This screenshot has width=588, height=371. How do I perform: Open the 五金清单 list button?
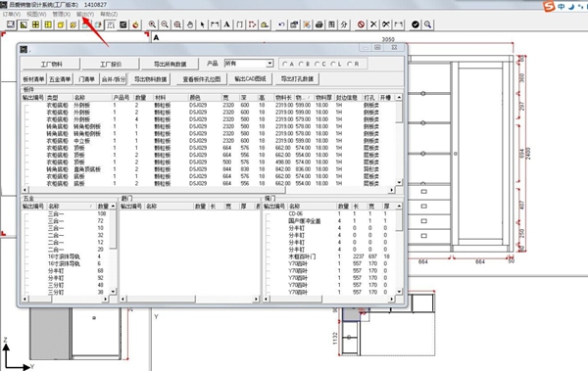[60, 79]
